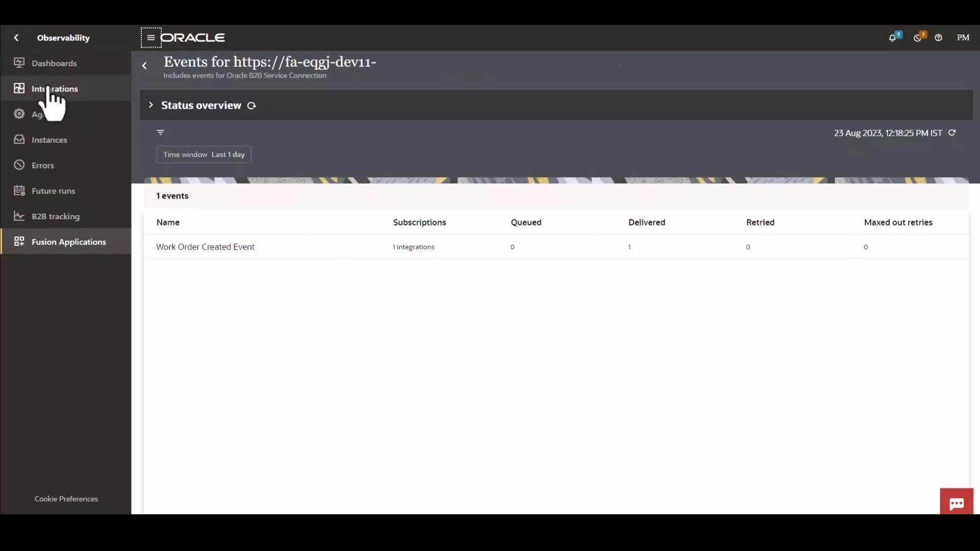Open the Instances section icon
This screenshot has height=551, width=980.
pos(19,139)
